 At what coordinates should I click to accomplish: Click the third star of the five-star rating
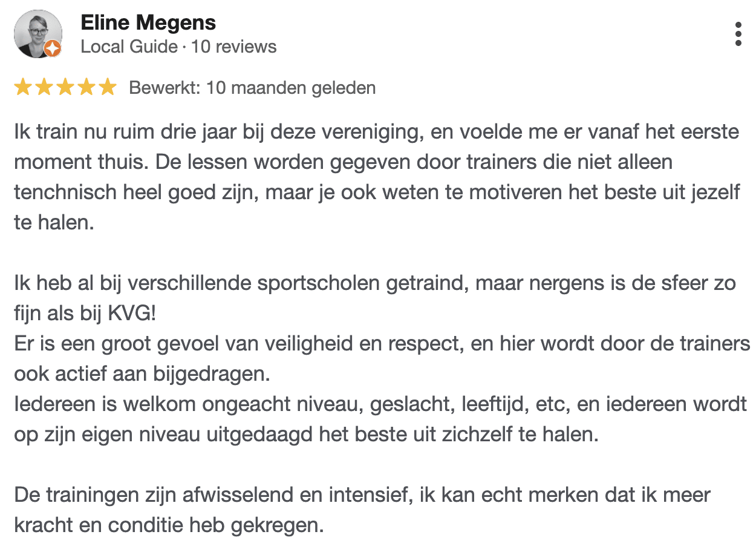[67, 87]
